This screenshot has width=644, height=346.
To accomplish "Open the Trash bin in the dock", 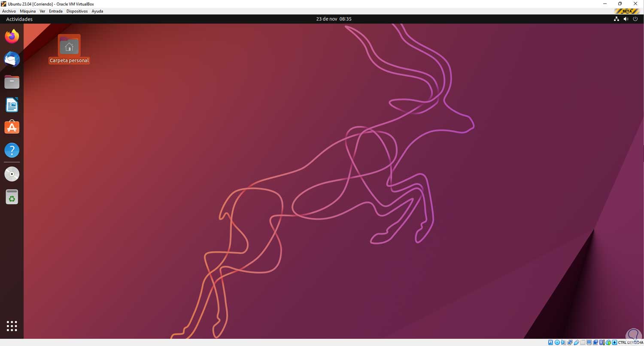I will (x=12, y=197).
